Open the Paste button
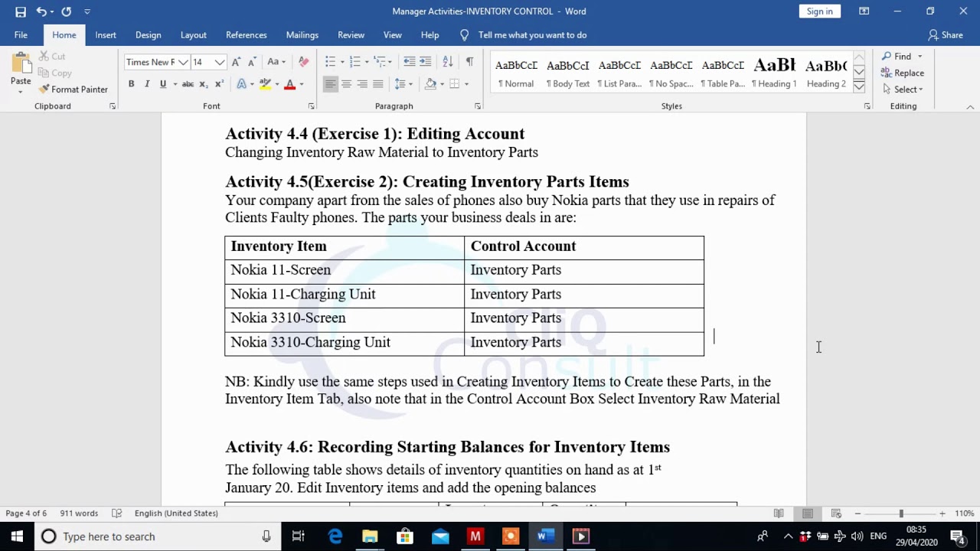Screen dimensions: 980x551 tap(21, 72)
